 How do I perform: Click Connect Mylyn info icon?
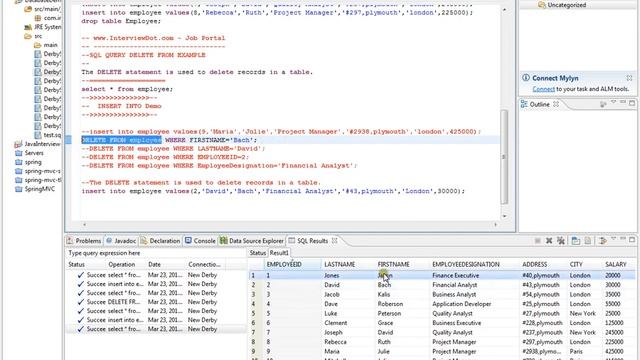tap(526, 78)
